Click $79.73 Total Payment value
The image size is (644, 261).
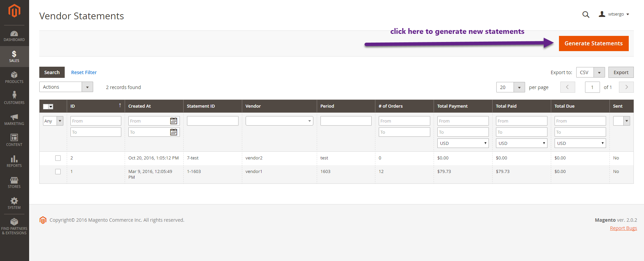[444, 171]
